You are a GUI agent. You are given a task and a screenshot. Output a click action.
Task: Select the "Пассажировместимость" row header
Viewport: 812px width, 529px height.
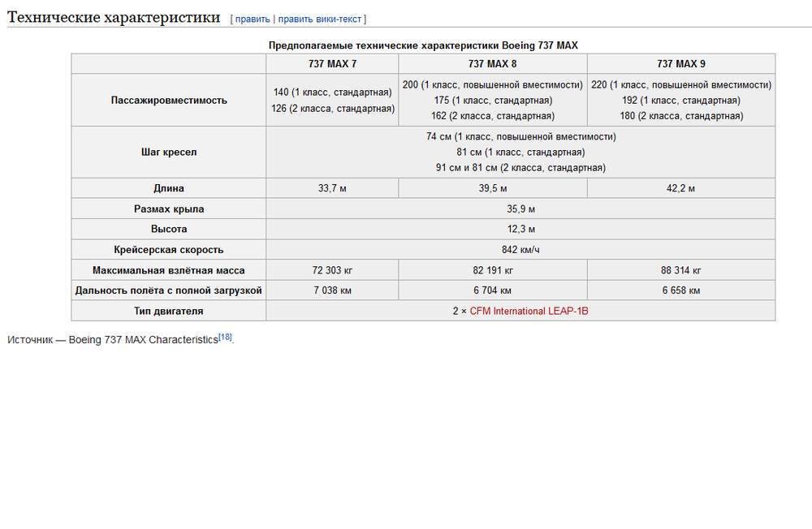pyautogui.click(x=169, y=101)
